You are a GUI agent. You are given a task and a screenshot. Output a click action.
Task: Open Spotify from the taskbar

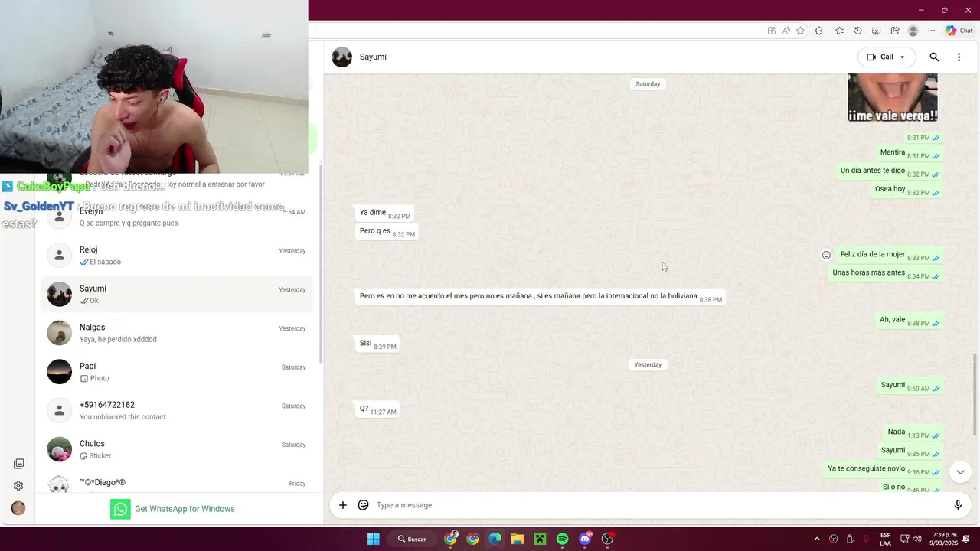point(563,539)
